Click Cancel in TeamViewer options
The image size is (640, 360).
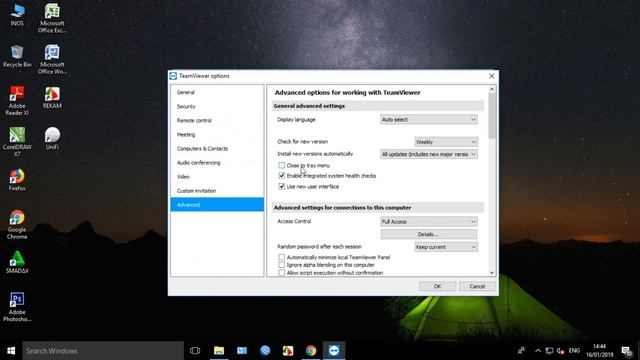[x=477, y=286]
